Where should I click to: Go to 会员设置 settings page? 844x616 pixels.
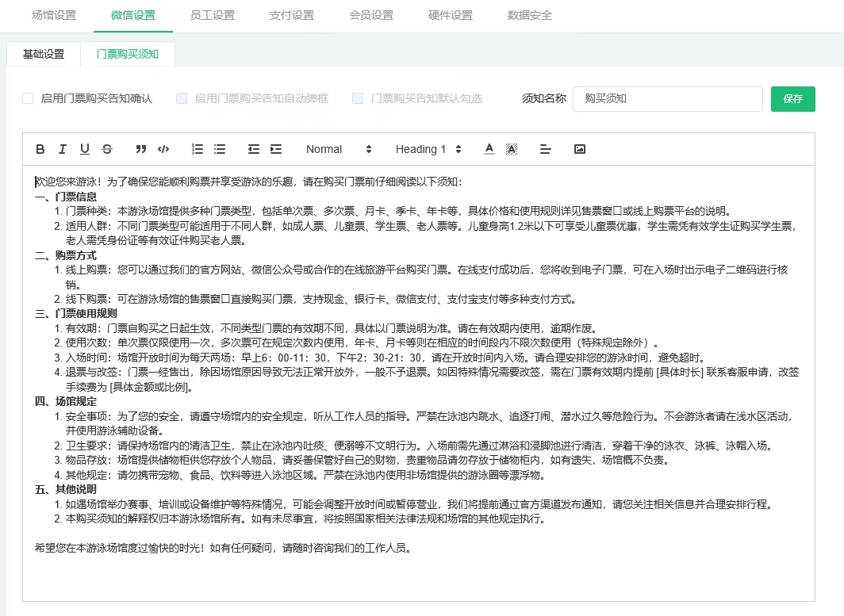[x=371, y=15]
